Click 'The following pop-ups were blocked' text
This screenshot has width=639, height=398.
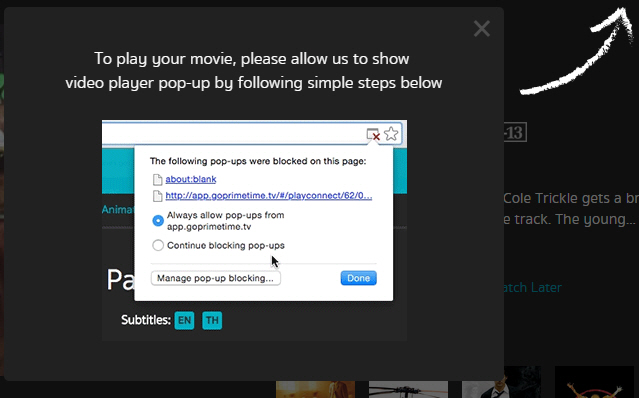click(258, 161)
